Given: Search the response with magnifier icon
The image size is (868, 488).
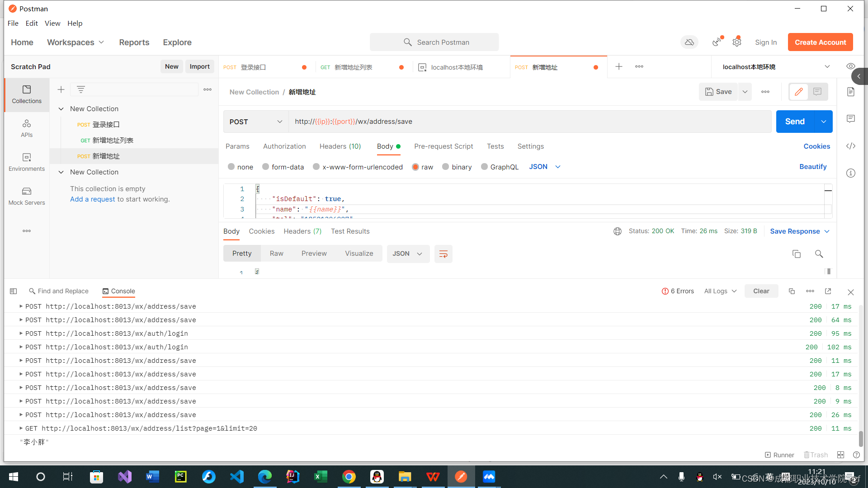Looking at the screenshot, I should point(819,254).
